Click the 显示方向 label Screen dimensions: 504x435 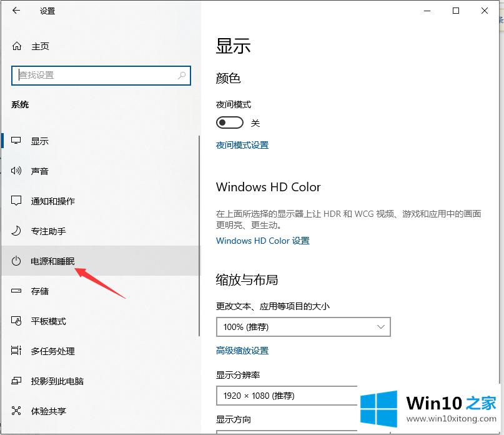pos(234,419)
